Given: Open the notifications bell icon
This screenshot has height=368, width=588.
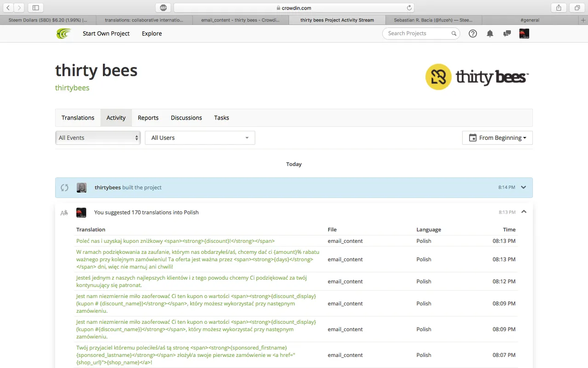Looking at the screenshot, I should point(490,34).
